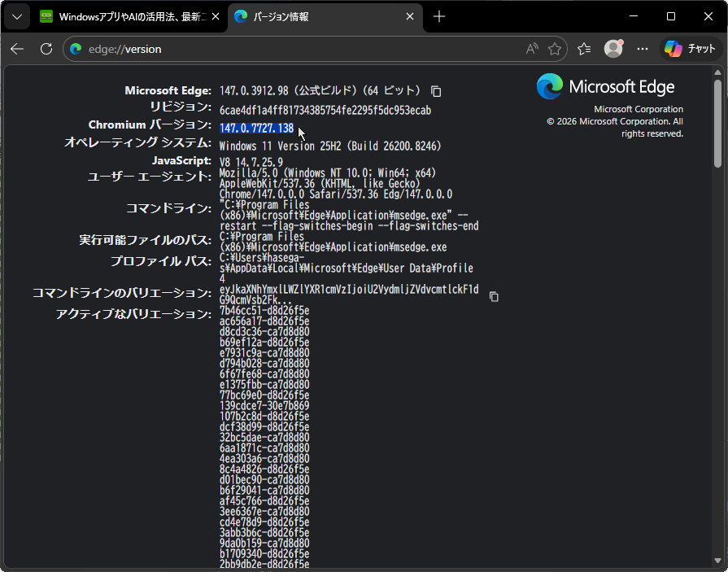The image size is (728, 572).
Task: Click the Microsoft Corporation copyright text
Action: pyautogui.click(x=615, y=122)
